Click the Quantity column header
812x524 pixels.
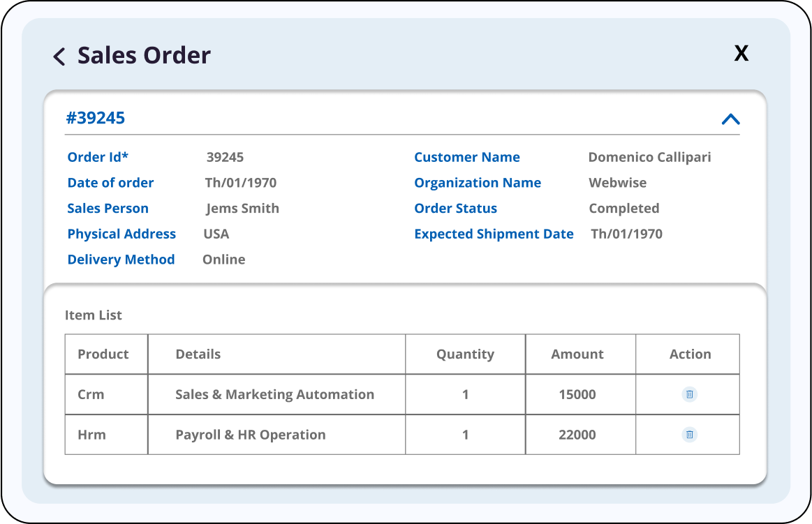(x=465, y=354)
